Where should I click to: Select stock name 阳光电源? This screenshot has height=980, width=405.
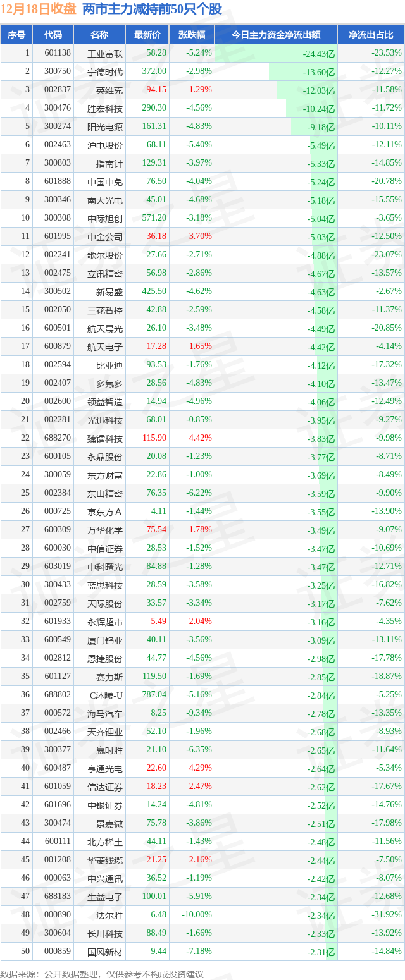click(x=105, y=126)
